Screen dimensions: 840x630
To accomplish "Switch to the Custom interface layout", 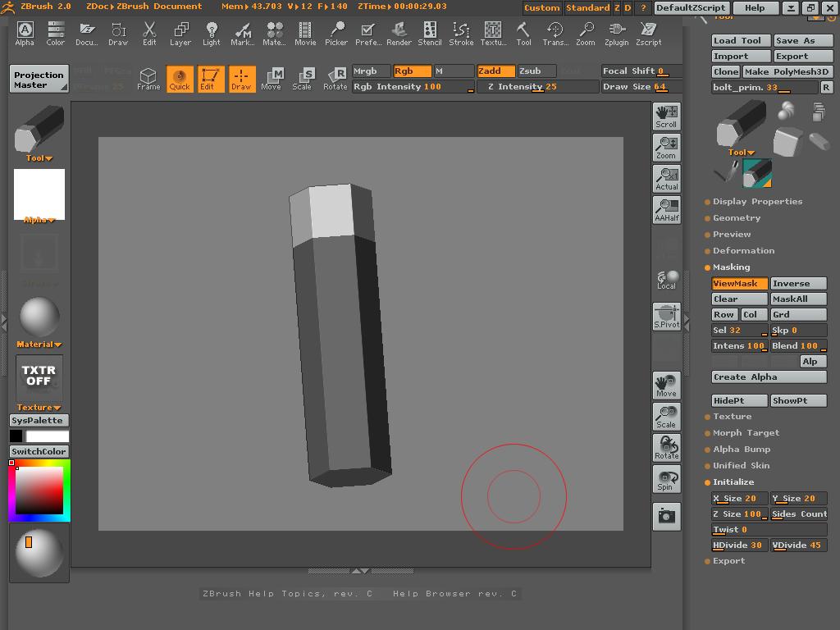I will tap(541, 8).
